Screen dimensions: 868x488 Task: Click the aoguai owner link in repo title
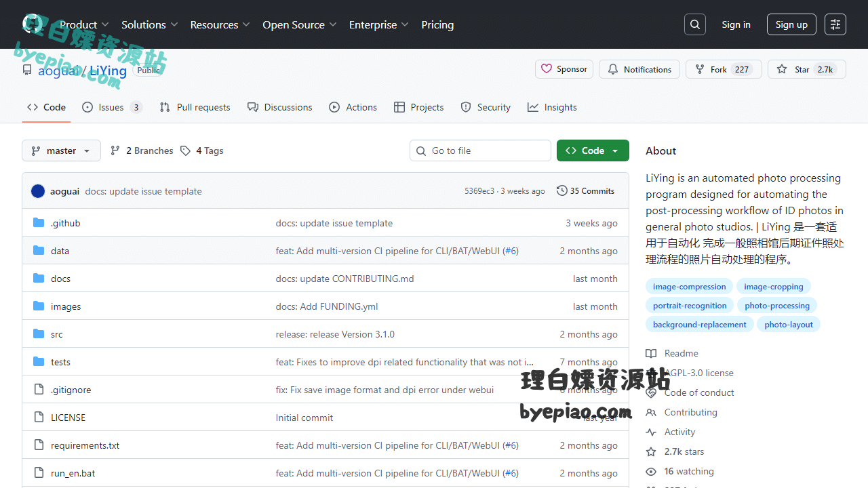58,70
